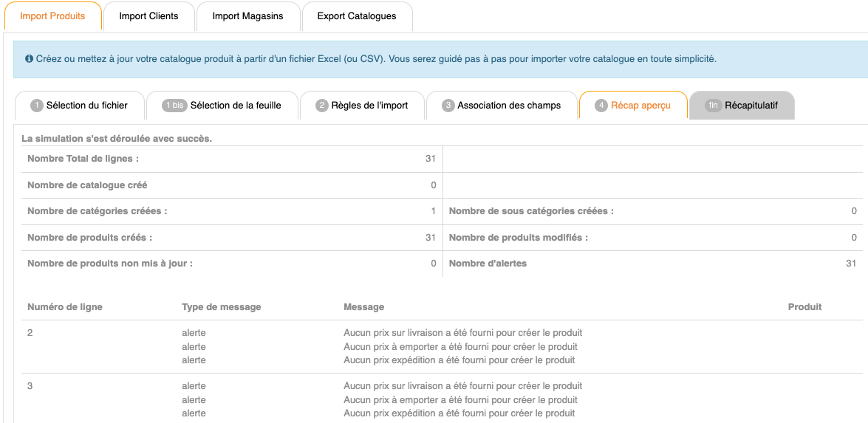Select line number 2 in the alerts table
Screen dimensions: 868x423
click(x=30, y=333)
